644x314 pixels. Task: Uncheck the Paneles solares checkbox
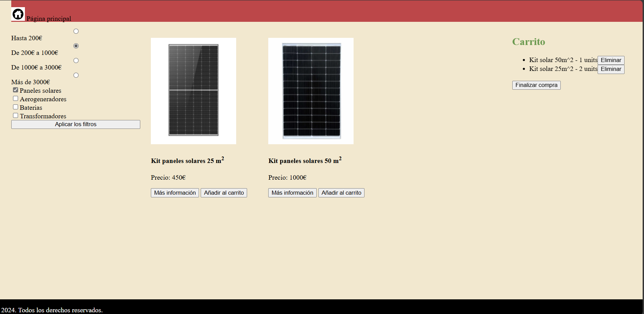click(x=16, y=90)
